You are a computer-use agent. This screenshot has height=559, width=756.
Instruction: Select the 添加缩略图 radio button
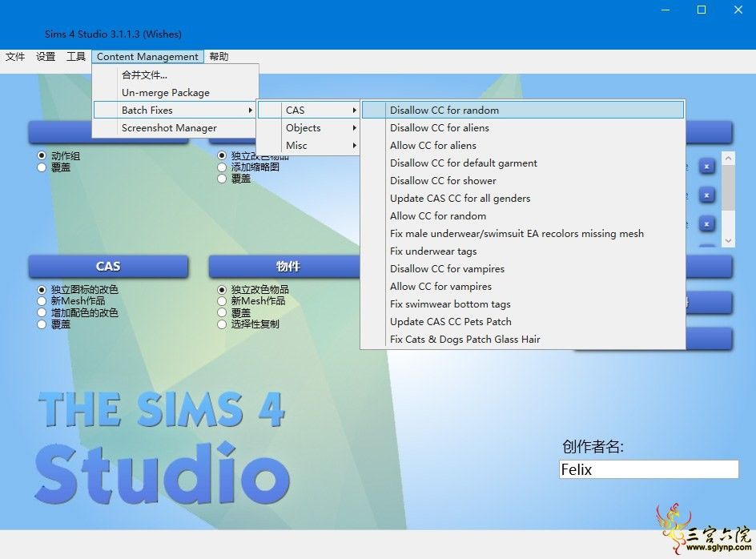[x=222, y=167]
